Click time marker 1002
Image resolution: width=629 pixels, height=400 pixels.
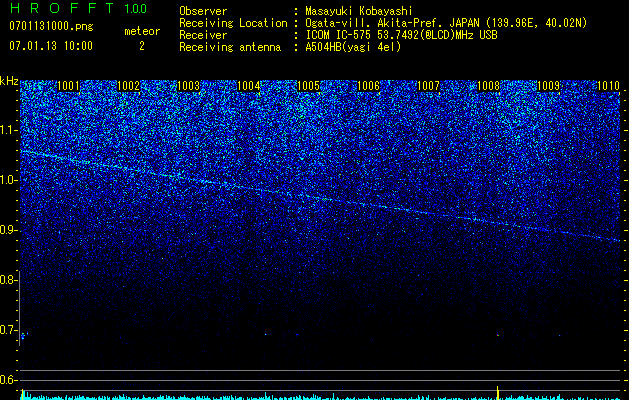click(128, 86)
